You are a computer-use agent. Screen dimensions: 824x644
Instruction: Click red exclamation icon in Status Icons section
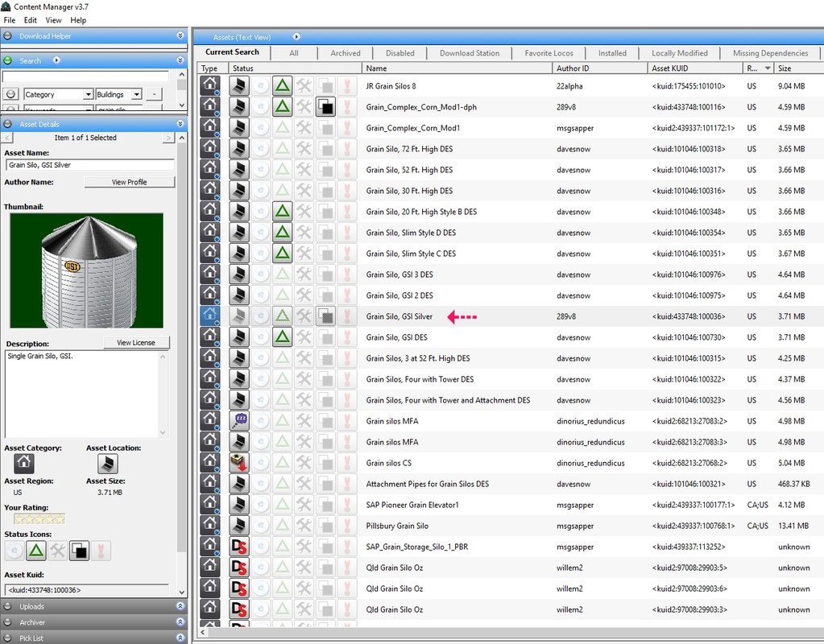[x=101, y=551]
